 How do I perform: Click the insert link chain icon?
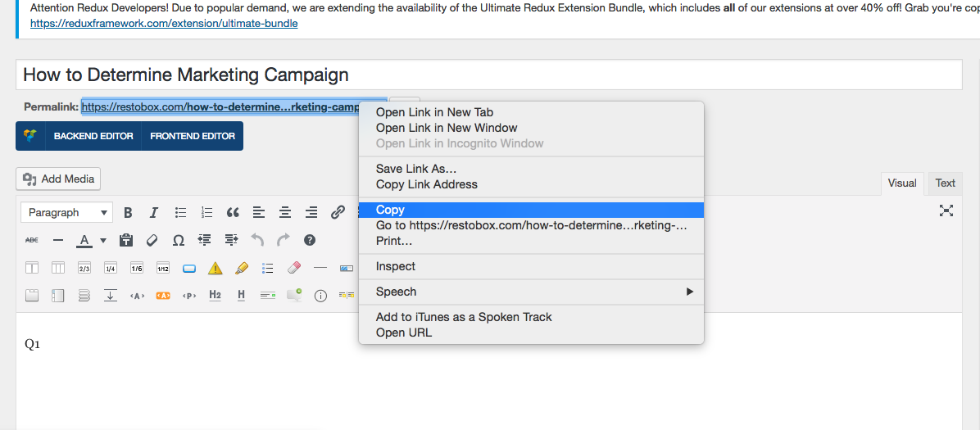[x=338, y=213]
